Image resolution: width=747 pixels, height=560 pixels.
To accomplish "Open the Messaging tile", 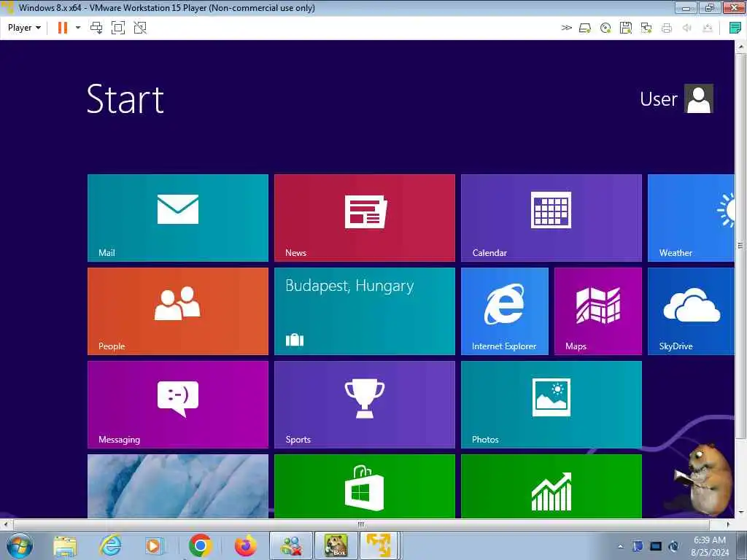I will [178, 404].
